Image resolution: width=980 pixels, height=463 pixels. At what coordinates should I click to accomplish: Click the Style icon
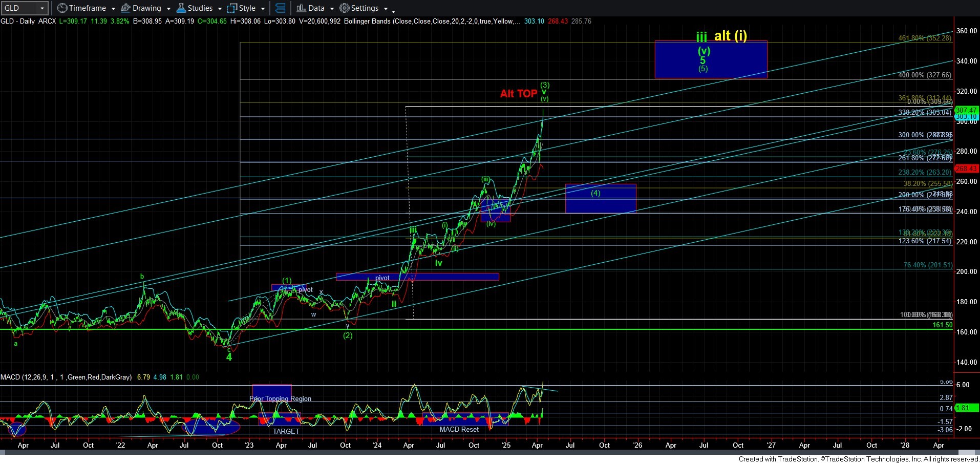pos(232,8)
